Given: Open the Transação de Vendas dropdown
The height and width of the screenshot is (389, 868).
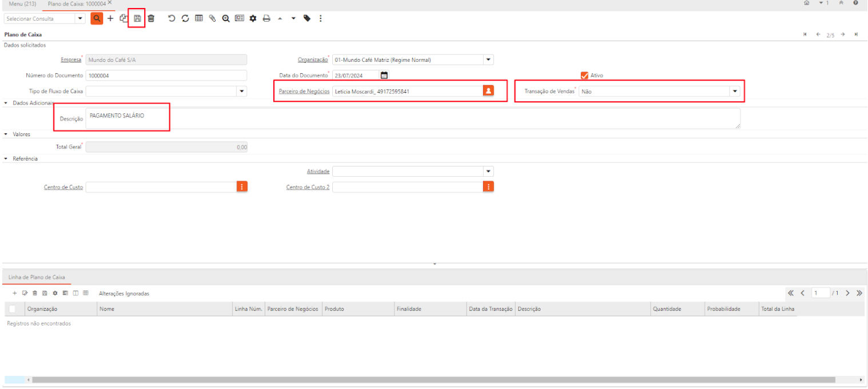Looking at the screenshot, I should point(735,91).
